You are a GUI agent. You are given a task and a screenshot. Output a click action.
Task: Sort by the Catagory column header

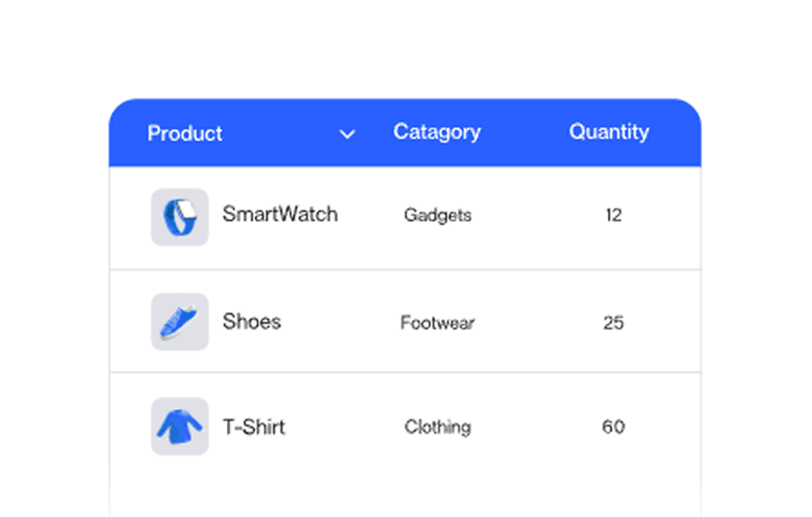[436, 132]
